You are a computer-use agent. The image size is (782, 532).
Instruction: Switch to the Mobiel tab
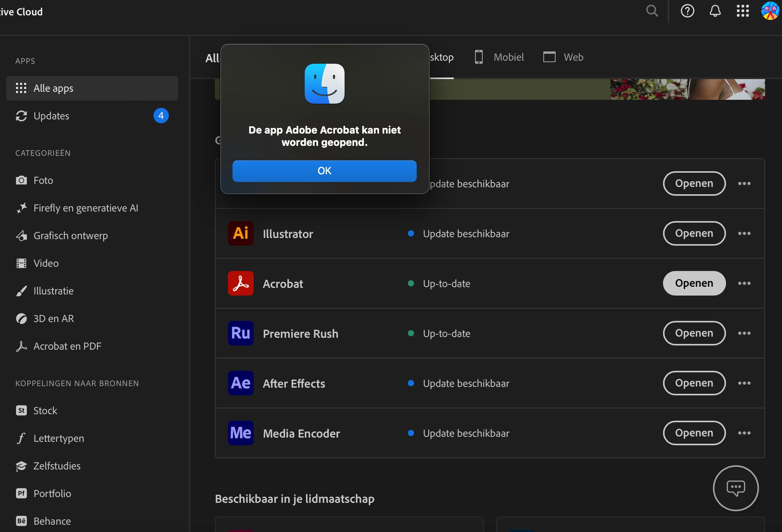point(500,57)
